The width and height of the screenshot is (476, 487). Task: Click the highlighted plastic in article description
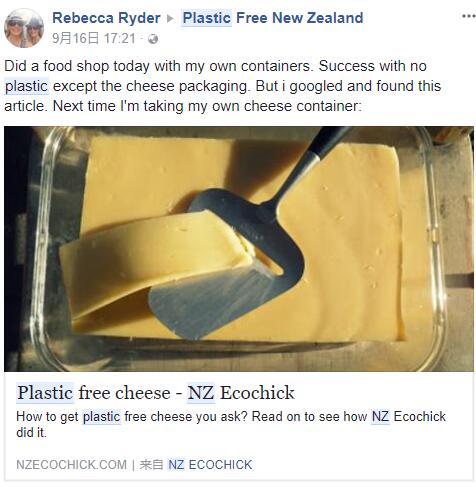pyautogui.click(x=101, y=417)
